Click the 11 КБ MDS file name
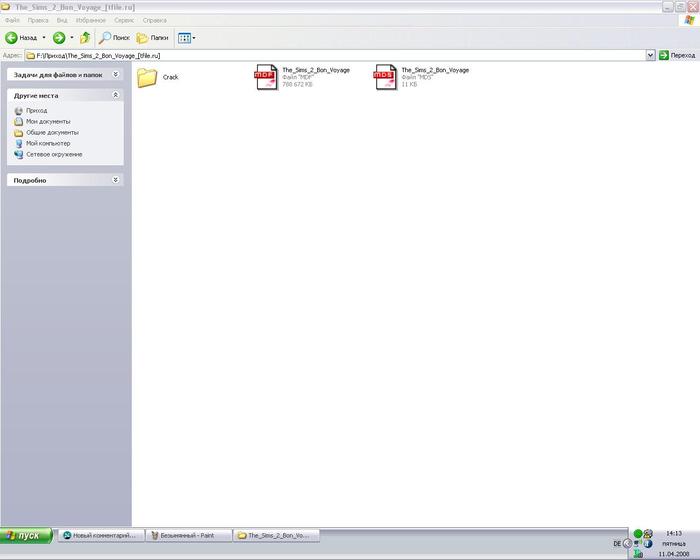 tap(435, 70)
